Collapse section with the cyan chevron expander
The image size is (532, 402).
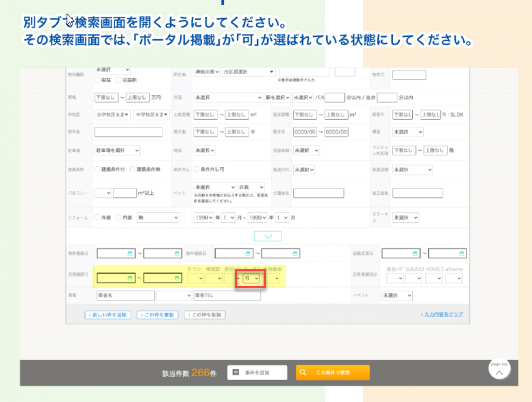pos(268,236)
